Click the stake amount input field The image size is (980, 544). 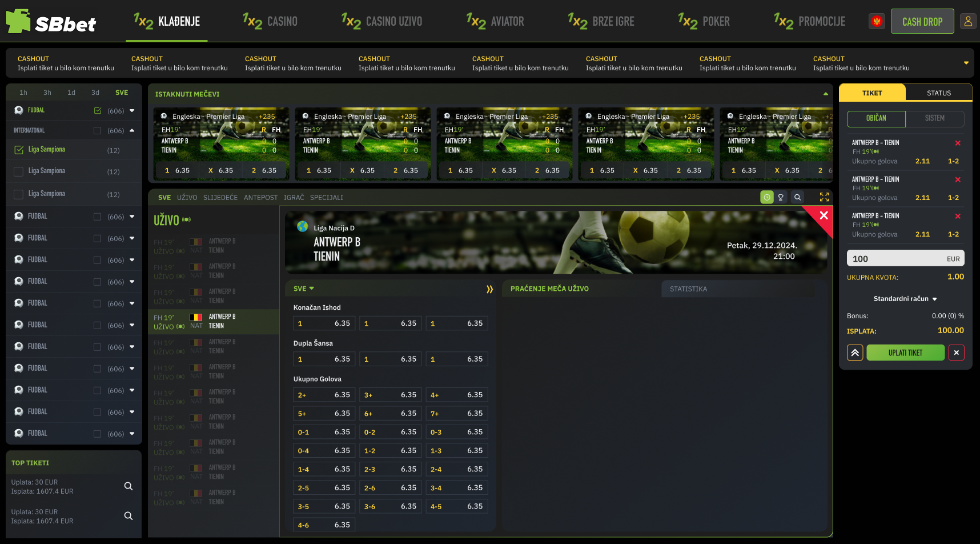tap(897, 259)
